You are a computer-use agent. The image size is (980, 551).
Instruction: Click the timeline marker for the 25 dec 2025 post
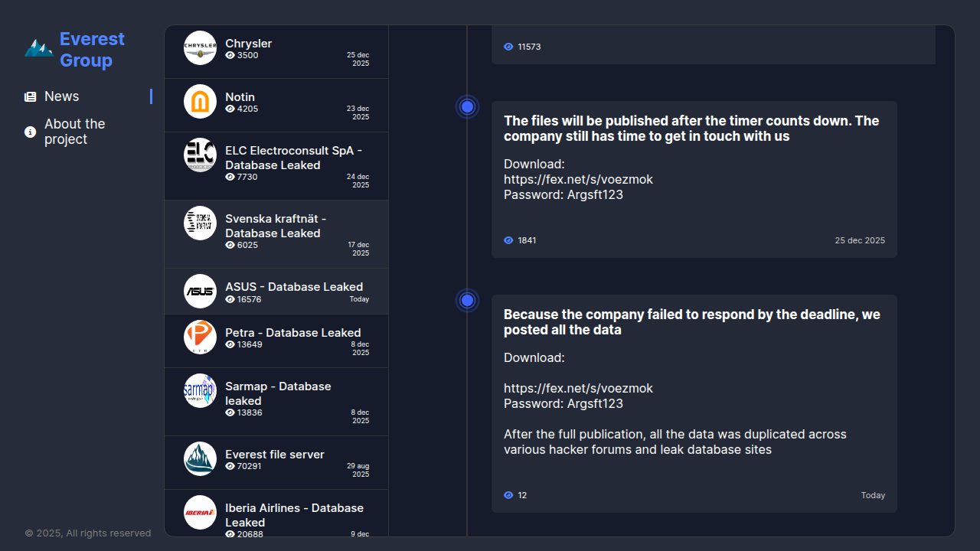[467, 106]
